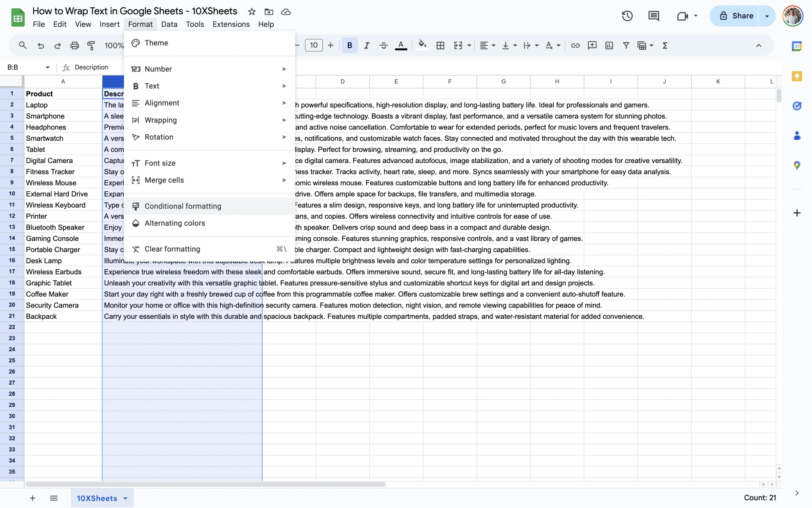This screenshot has width=812, height=508.
Task: Click the create filter funnel icon
Action: tap(626, 46)
